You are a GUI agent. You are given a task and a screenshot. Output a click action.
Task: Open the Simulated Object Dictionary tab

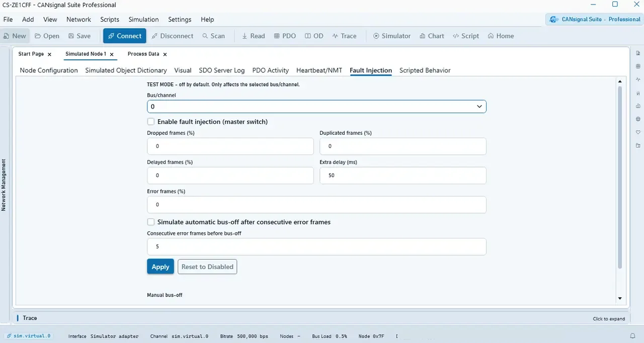coord(126,70)
